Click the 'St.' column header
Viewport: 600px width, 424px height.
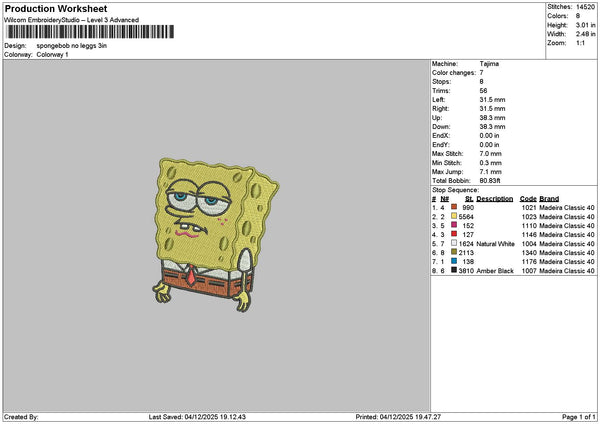pyautogui.click(x=470, y=199)
